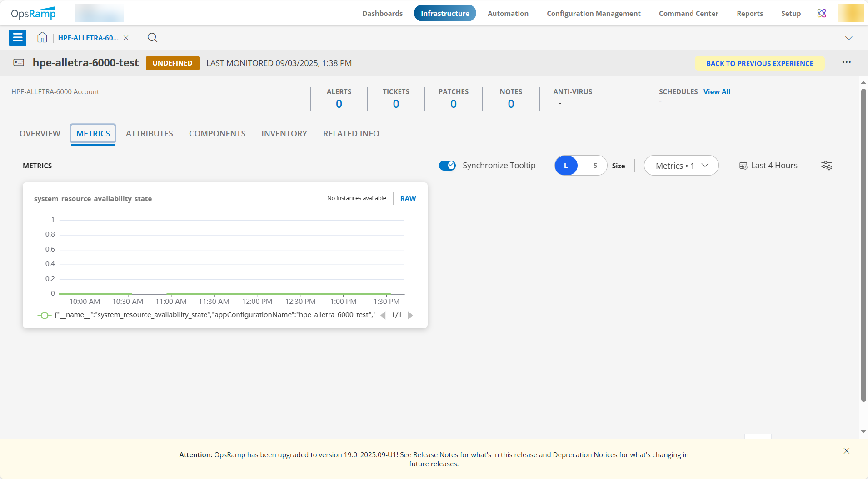Viewport: 868px width, 479px height.
Task: Click the legend series name text
Action: 215,315
